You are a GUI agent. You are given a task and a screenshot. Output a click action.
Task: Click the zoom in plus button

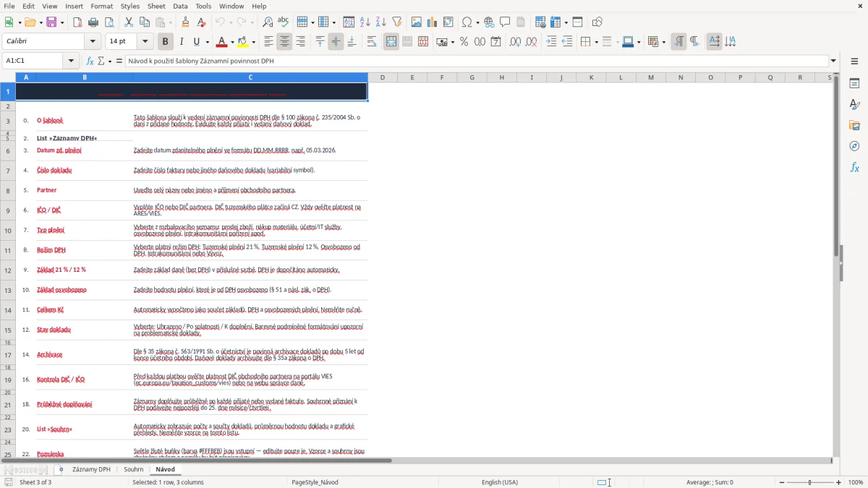tap(839, 482)
